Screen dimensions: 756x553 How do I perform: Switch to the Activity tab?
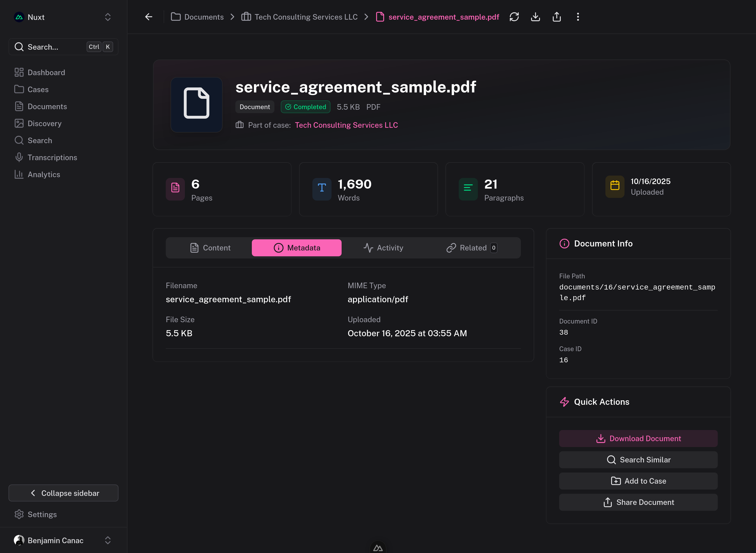click(x=383, y=248)
